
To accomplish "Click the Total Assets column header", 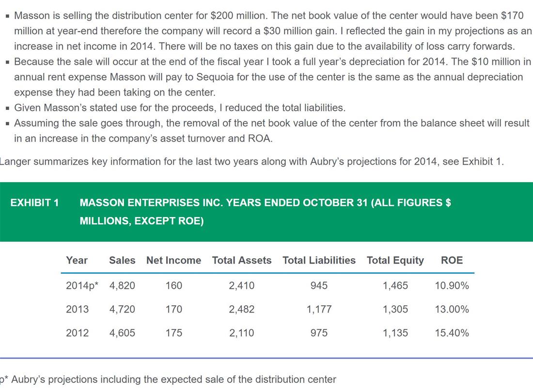I will (242, 260).
